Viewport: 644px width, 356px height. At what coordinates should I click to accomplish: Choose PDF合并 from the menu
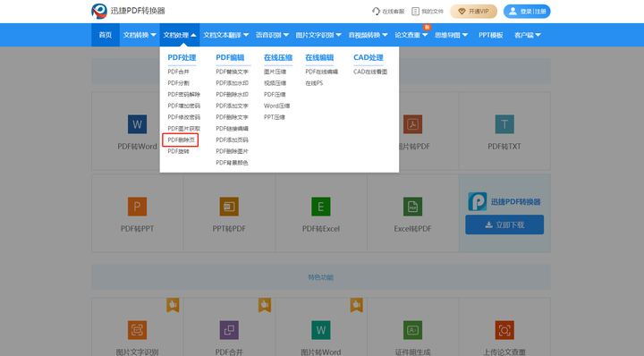coord(178,72)
